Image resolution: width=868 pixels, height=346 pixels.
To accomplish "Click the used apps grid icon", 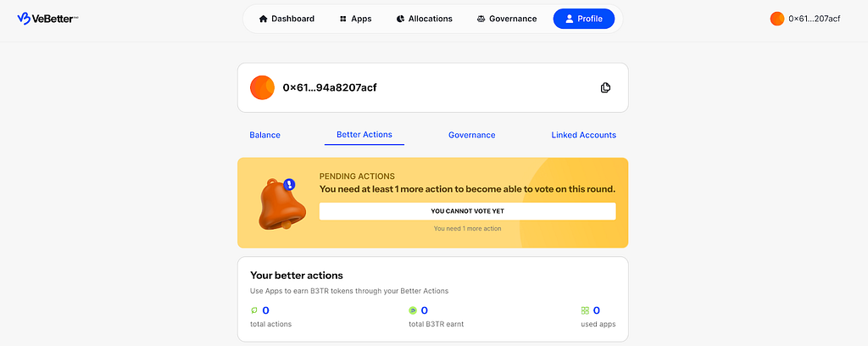I will (x=585, y=310).
